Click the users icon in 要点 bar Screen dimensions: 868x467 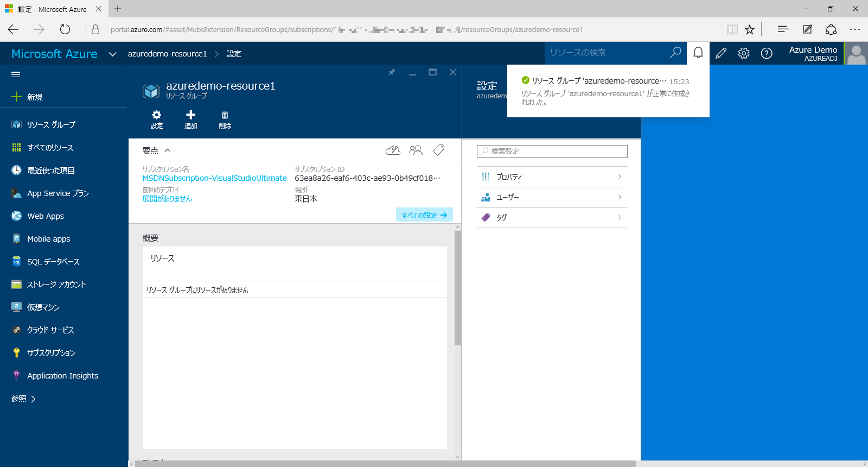416,150
